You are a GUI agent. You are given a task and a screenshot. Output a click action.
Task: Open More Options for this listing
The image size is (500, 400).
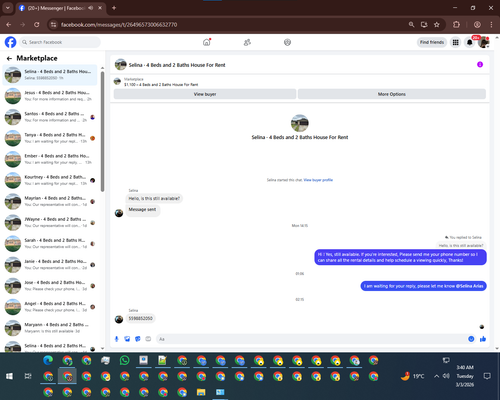[x=392, y=94]
